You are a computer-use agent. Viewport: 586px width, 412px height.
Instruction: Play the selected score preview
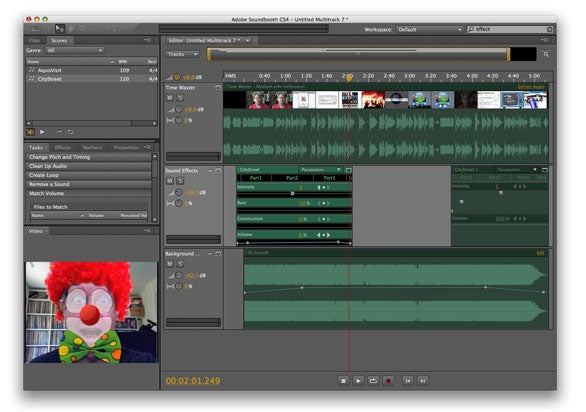pyautogui.click(x=42, y=132)
